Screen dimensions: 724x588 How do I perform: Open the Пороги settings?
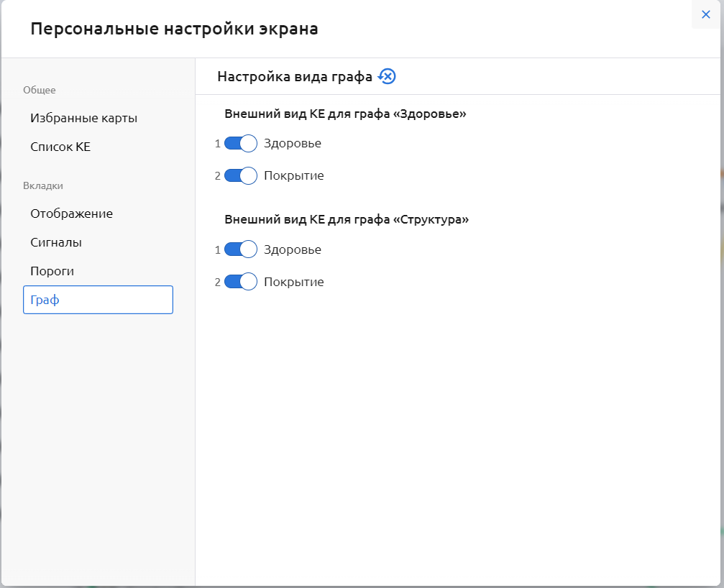point(52,271)
